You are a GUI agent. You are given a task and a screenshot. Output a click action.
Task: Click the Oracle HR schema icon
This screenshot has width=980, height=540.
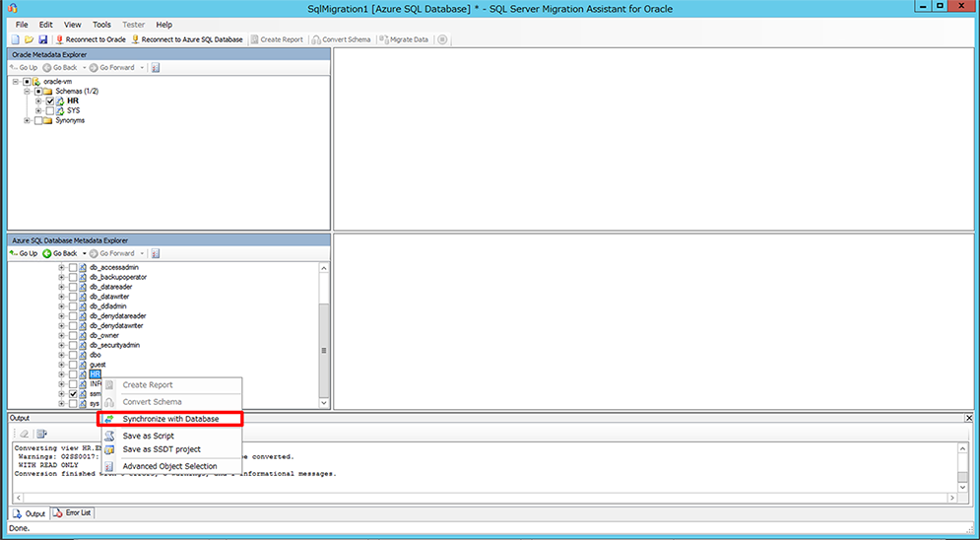click(60, 101)
